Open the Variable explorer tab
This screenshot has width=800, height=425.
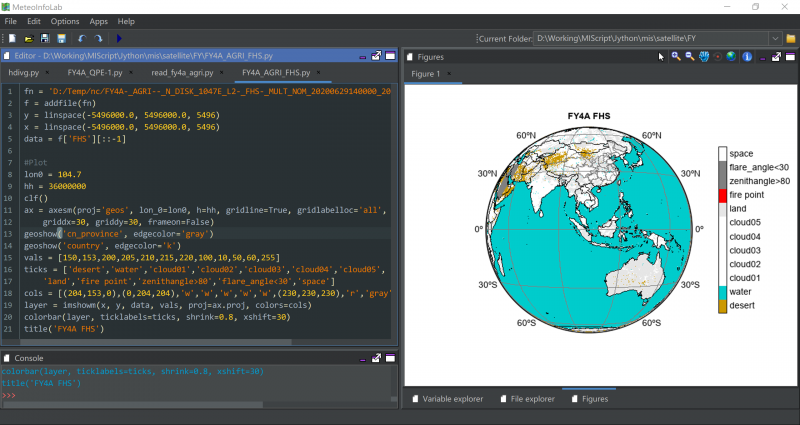click(452, 399)
